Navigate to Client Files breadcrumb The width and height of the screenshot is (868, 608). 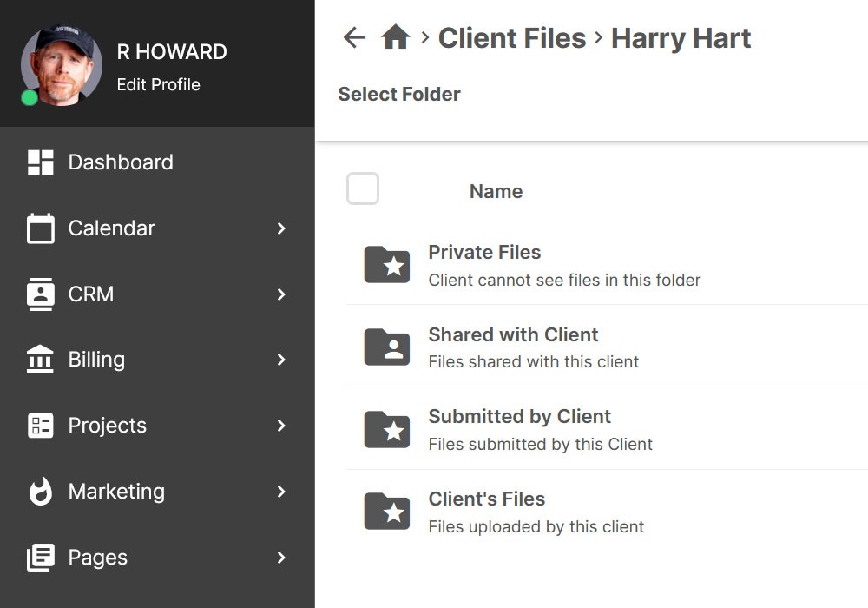tap(512, 38)
